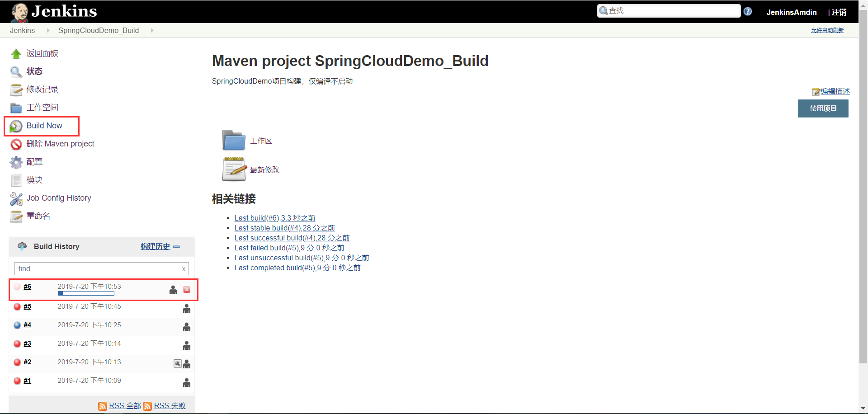The image size is (868, 414).
Task: Click the edit description pencil icon
Action: click(816, 92)
